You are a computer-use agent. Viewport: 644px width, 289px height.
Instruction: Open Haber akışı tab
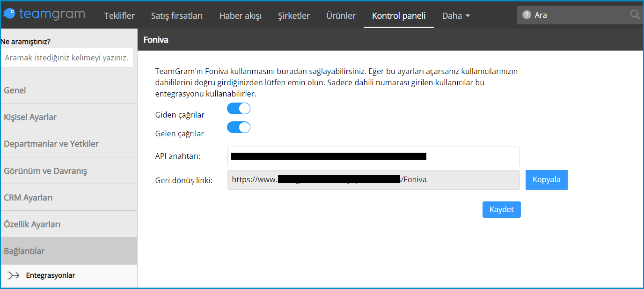coord(240,15)
